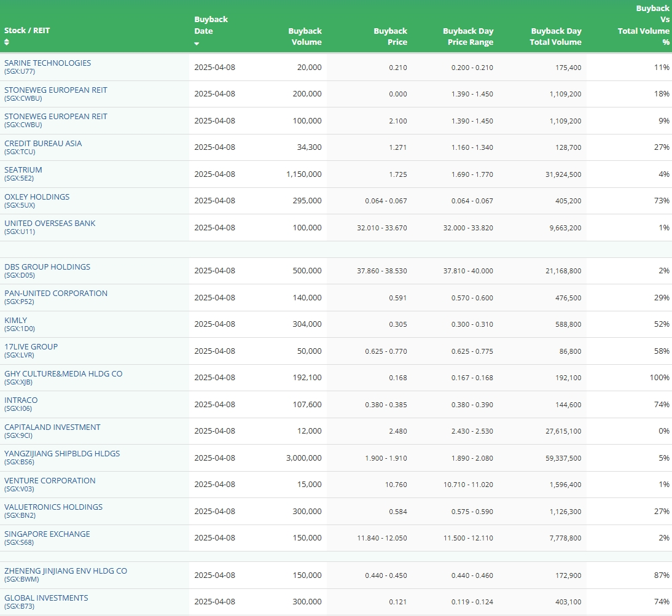Open GHY CULTURE&MEDIA HLDG CO link
The height and width of the screenshot is (616, 672).
(x=63, y=374)
